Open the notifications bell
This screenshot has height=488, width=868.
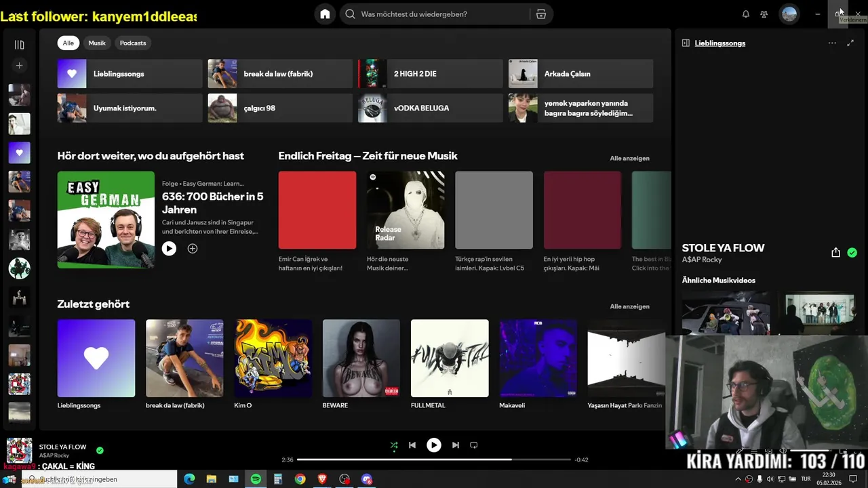(x=746, y=14)
